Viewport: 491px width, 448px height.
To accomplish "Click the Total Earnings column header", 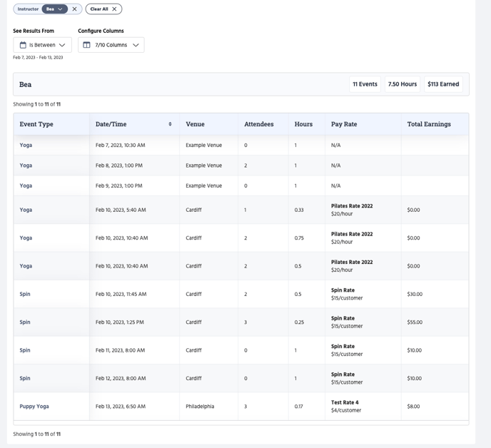I will click(429, 124).
